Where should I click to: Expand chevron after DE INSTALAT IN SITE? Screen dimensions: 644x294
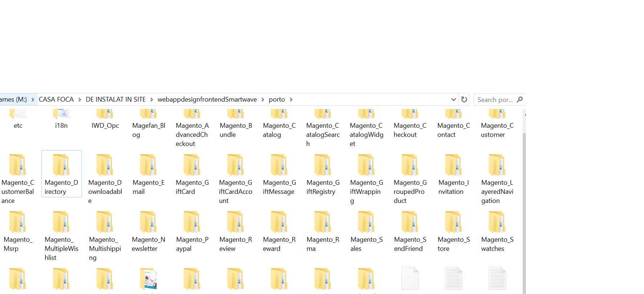pyautogui.click(x=151, y=99)
